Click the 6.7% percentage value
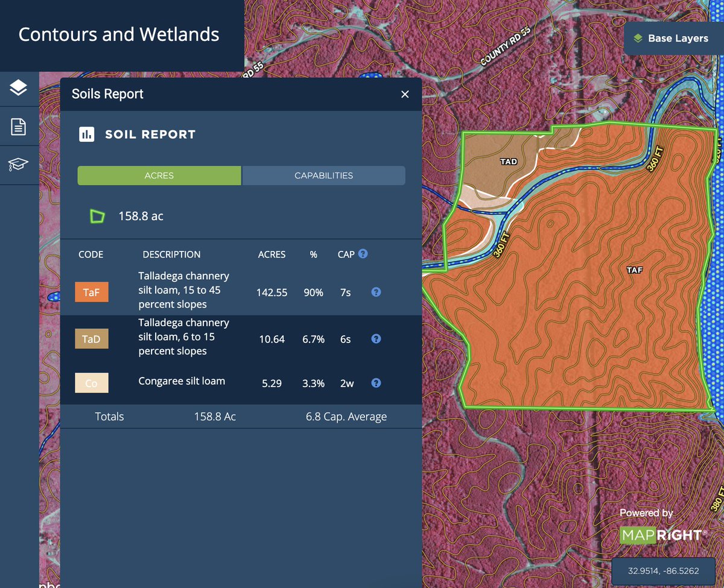 point(314,340)
